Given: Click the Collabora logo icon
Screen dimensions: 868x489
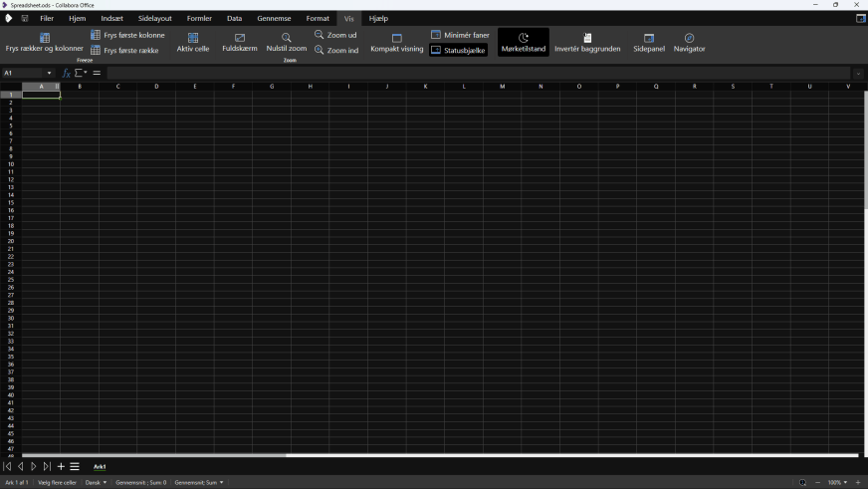Looking at the screenshot, I should click(8, 18).
